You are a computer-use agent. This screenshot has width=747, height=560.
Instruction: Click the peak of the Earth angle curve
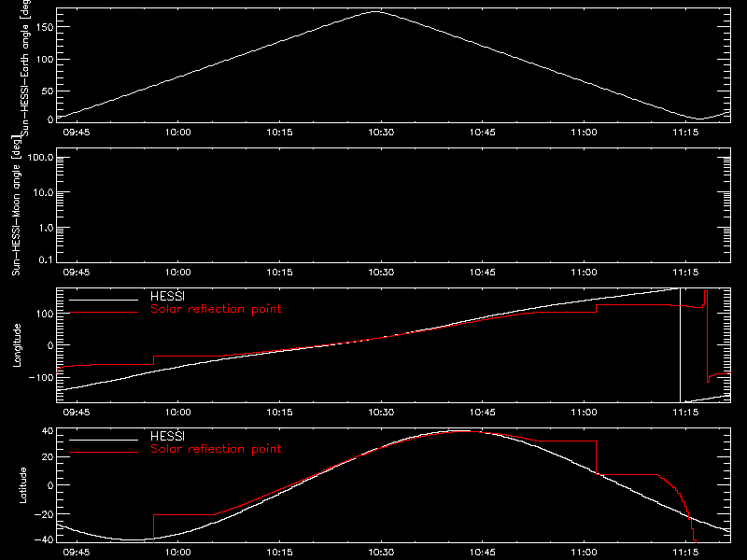376,12
